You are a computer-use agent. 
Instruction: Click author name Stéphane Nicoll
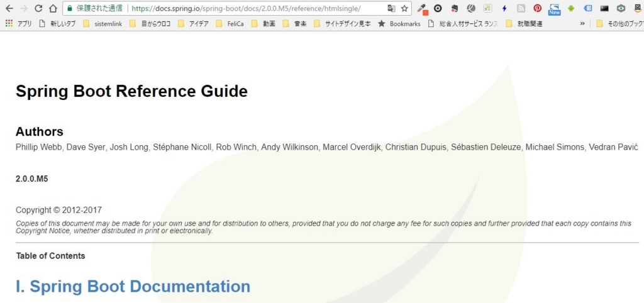[182, 147]
